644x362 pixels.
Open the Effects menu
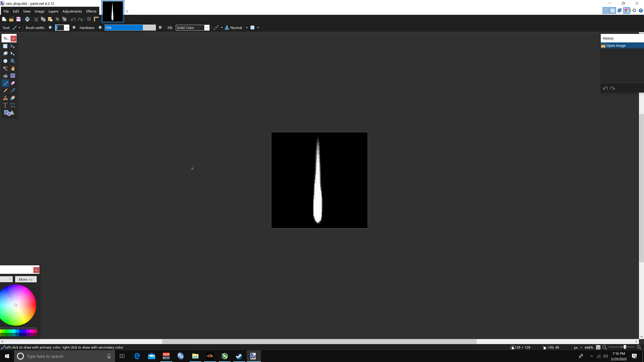click(x=91, y=11)
